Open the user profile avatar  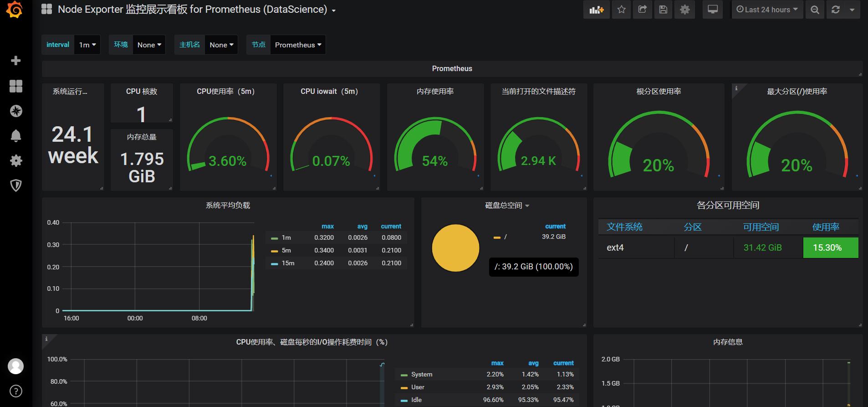pos(16,366)
